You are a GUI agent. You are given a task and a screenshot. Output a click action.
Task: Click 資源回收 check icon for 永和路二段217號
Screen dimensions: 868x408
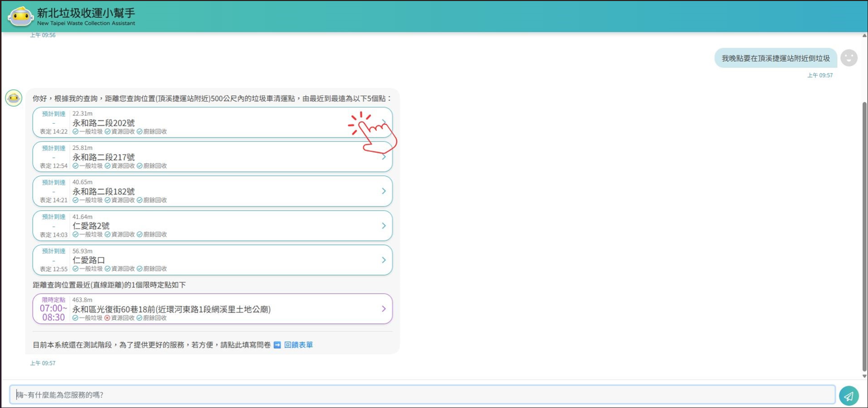pos(108,166)
